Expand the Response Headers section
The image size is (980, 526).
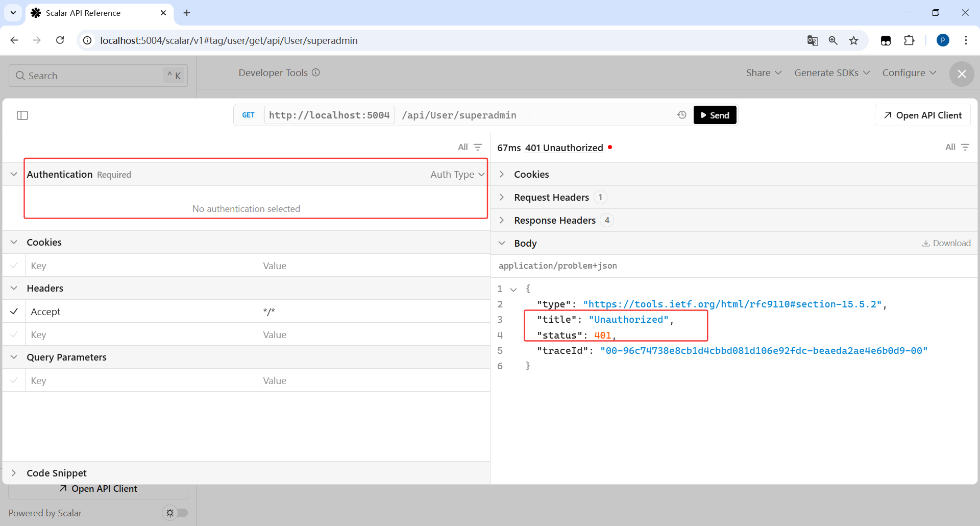(x=502, y=220)
